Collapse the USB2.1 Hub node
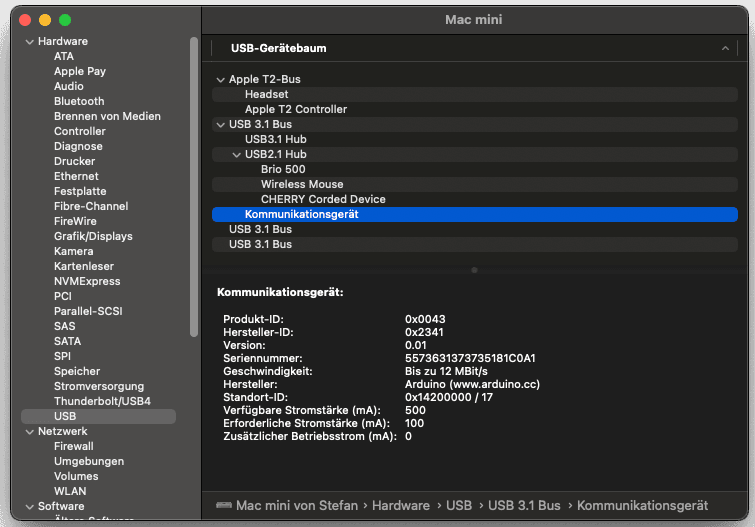The image size is (755, 527). 236,154
